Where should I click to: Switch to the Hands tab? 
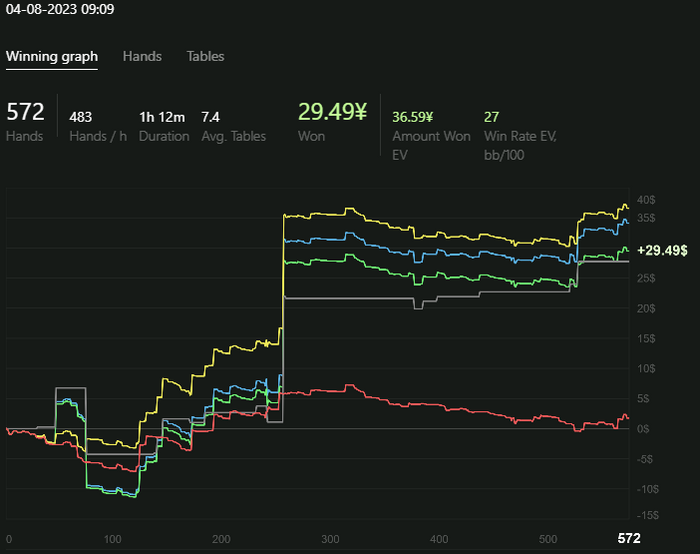[142, 56]
